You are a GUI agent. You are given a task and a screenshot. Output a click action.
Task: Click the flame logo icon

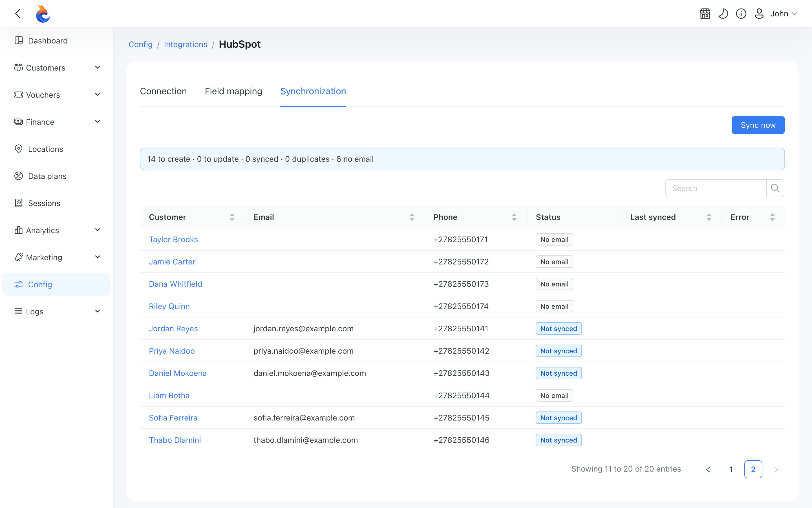click(43, 14)
